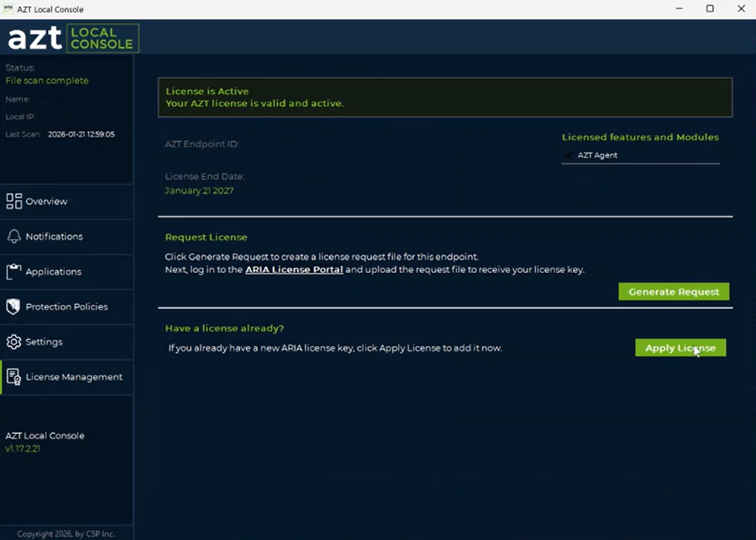The image size is (756, 540).
Task: Click the Overview dashboard grid icon
Action: tap(14, 201)
